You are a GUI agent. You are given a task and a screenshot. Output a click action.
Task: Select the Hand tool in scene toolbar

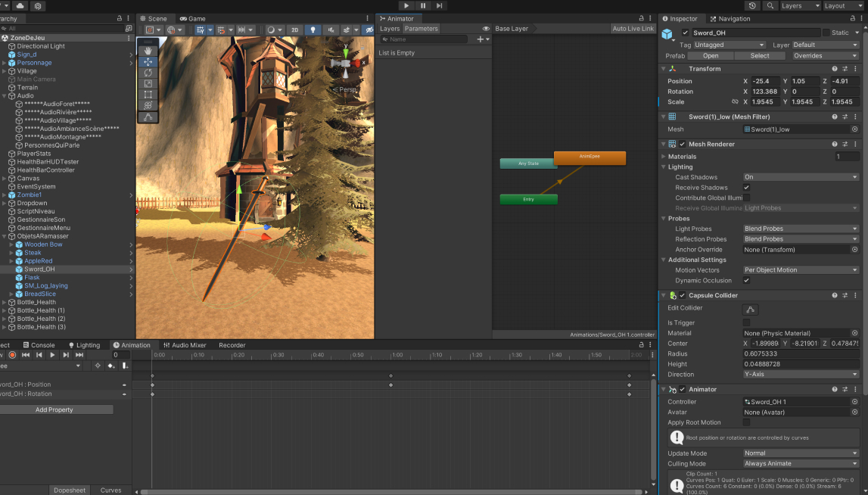148,51
